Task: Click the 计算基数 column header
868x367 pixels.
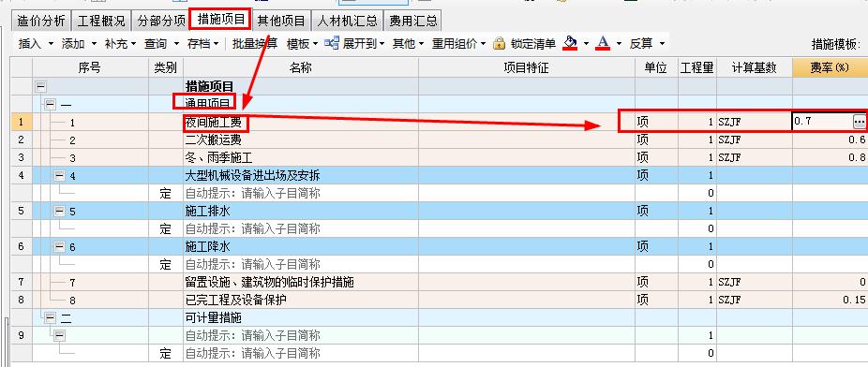Action: click(x=754, y=68)
